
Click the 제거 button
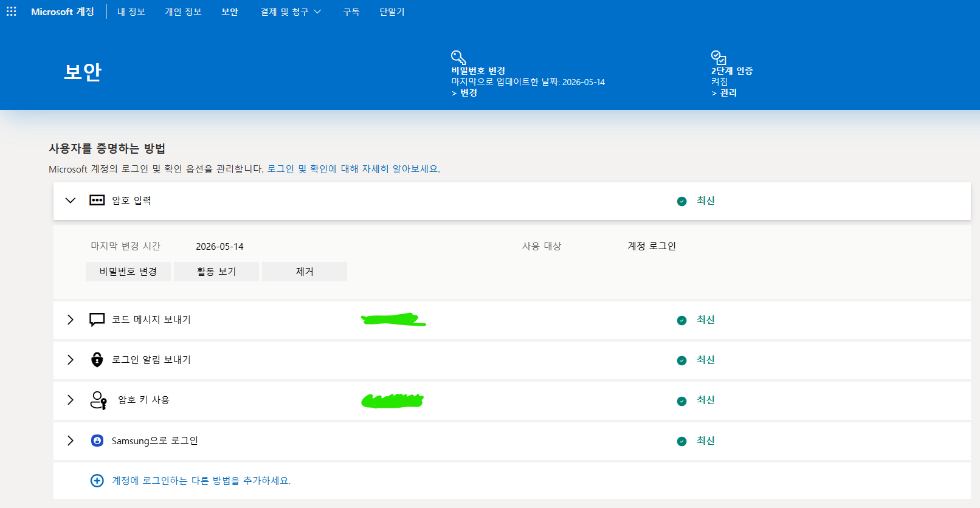click(305, 272)
